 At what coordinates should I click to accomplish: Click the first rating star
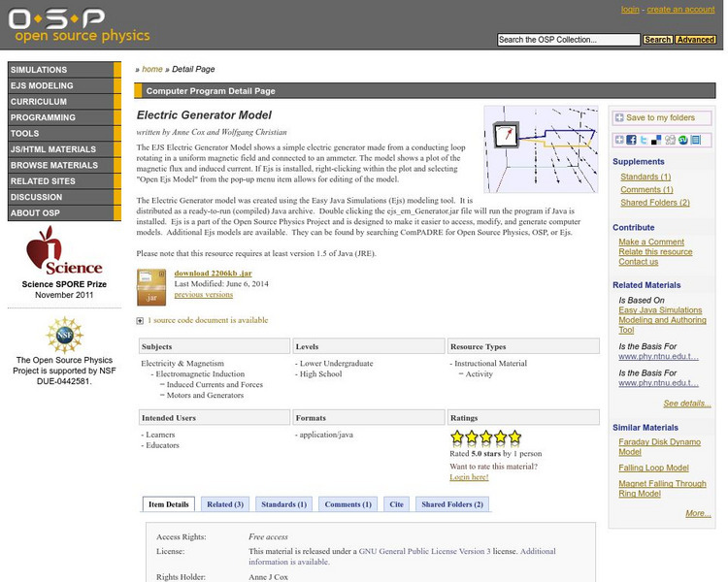[457, 437]
